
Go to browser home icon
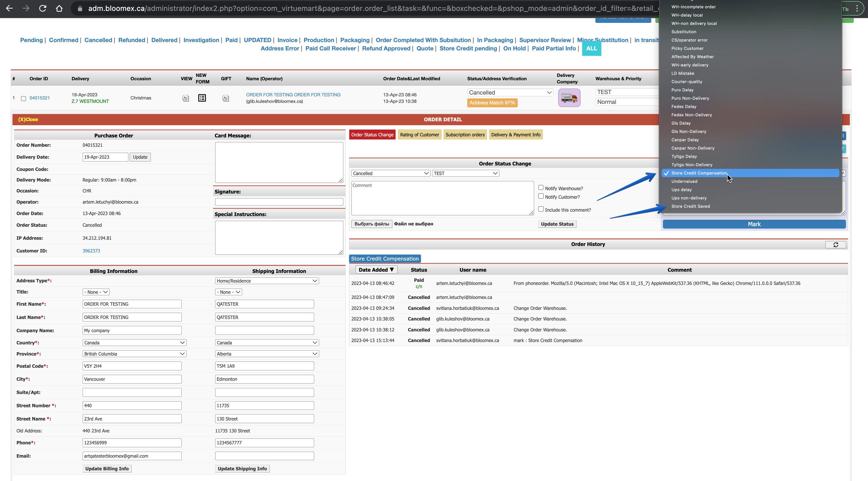(59, 8)
